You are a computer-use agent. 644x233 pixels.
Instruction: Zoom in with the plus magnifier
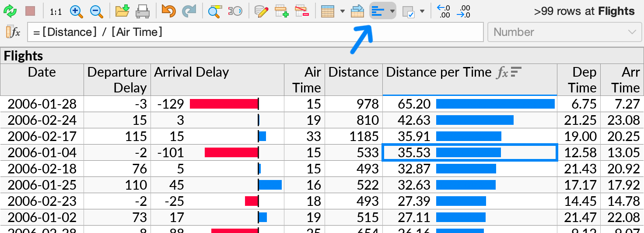pos(76,11)
